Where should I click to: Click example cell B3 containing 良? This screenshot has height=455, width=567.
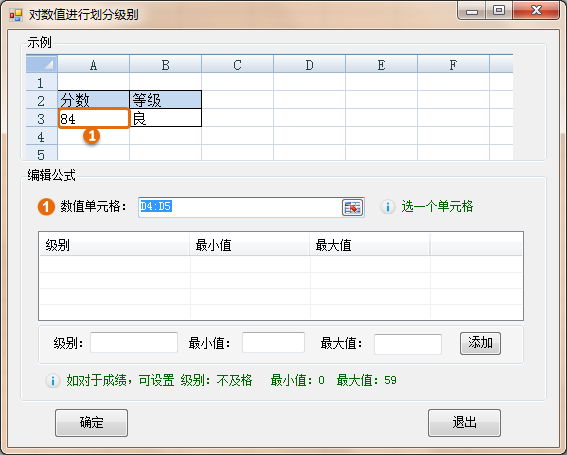(x=166, y=118)
